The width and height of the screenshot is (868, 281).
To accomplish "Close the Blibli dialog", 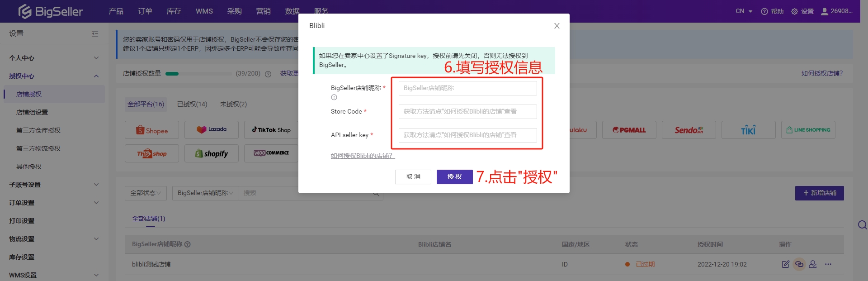I will 557,26.
